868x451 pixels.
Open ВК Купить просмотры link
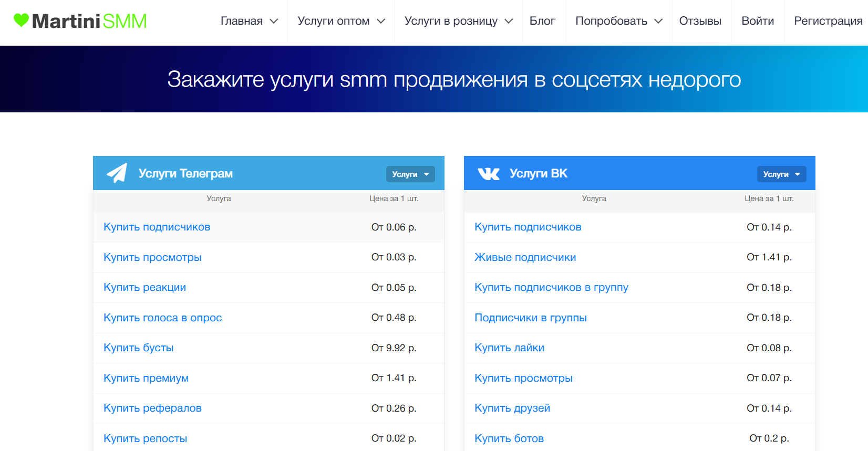[x=523, y=378]
